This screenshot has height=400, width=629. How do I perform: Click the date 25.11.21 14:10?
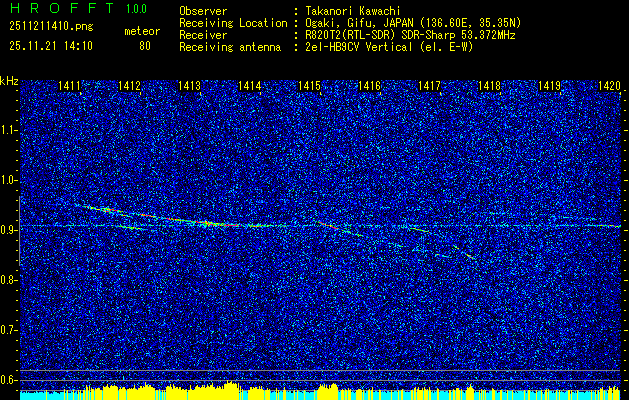(x=51, y=46)
